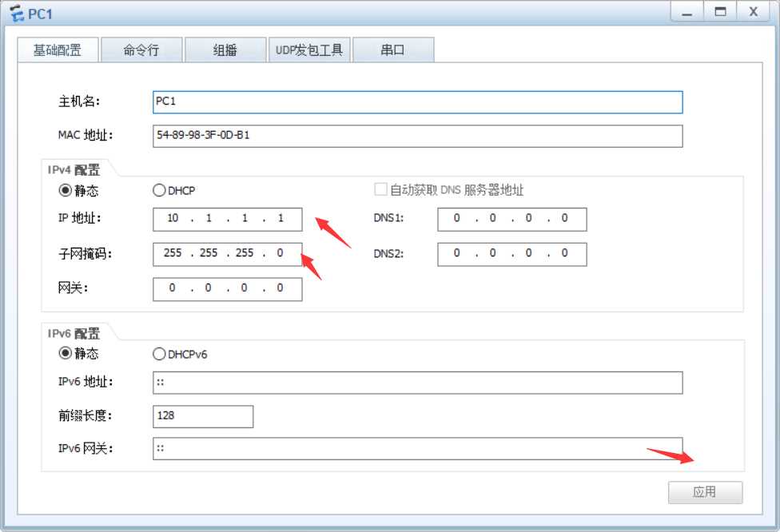
Task: Click the IPv4 网关 field
Action: [x=227, y=289]
